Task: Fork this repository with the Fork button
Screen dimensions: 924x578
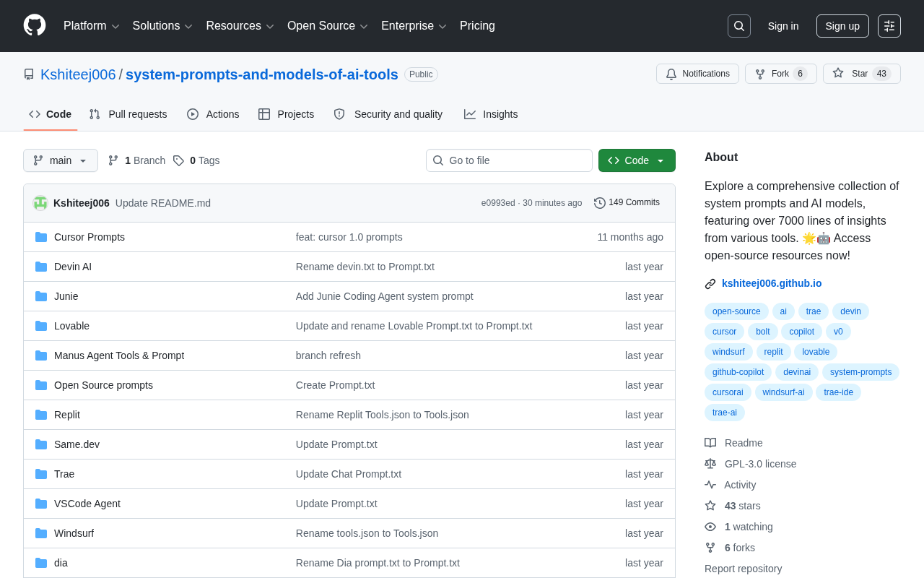Action: coord(781,74)
